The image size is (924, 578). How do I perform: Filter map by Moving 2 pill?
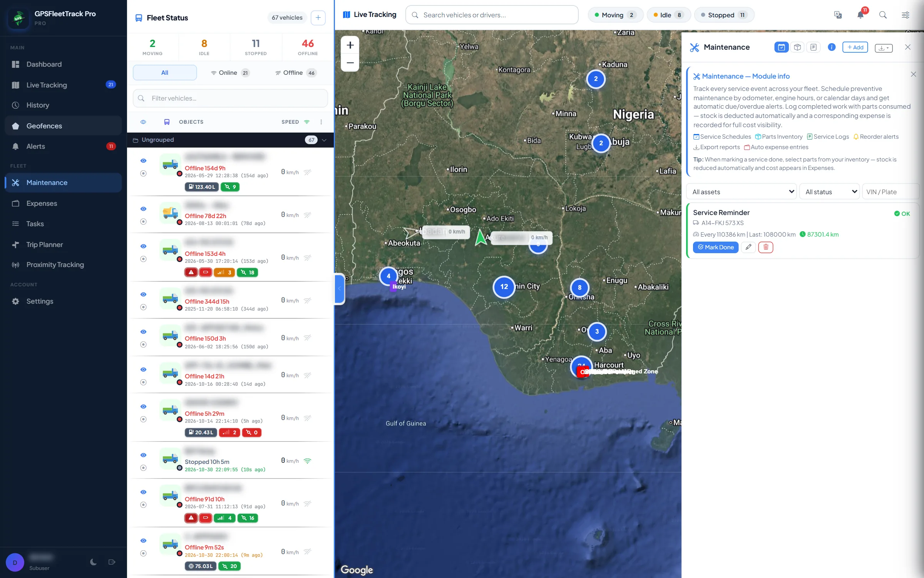616,15
